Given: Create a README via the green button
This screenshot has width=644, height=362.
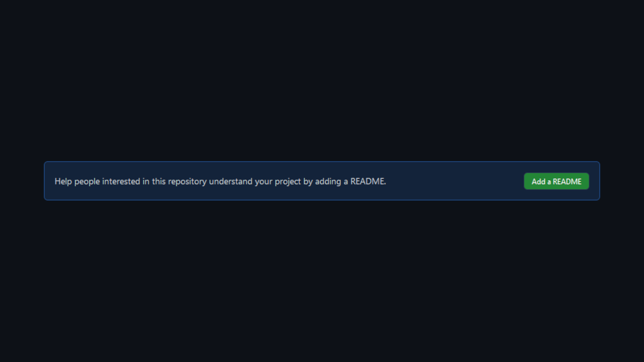Looking at the screenshot, I should pyautogui.click(x=556, y=181).
